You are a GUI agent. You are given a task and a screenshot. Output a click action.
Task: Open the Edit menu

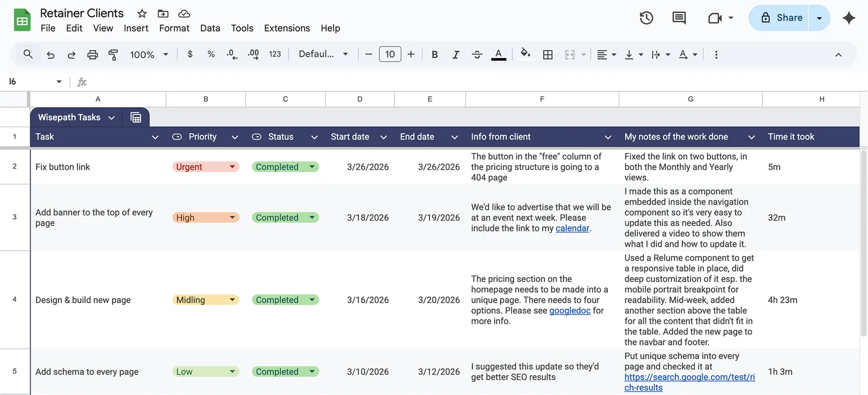pos(74,28)
